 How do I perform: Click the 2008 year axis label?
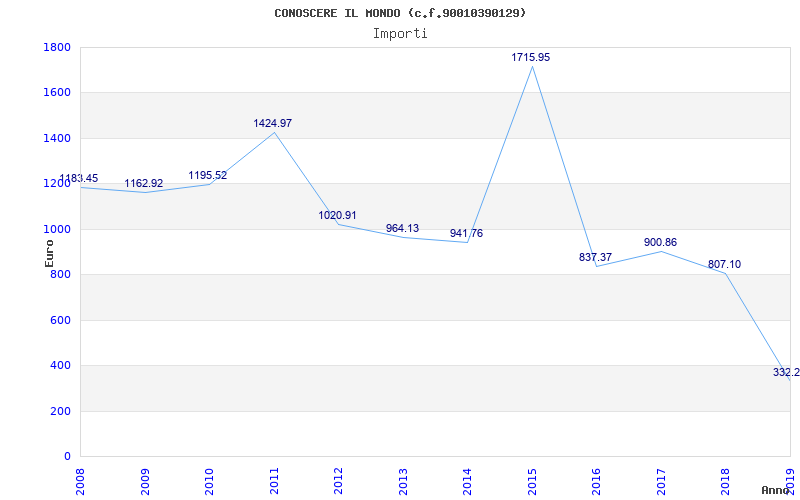[81, 482]
